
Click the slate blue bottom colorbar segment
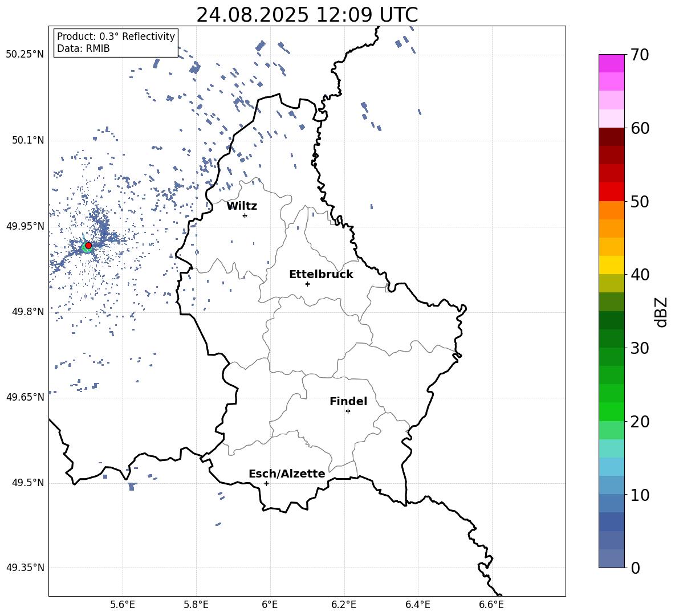tap(612, 558)
